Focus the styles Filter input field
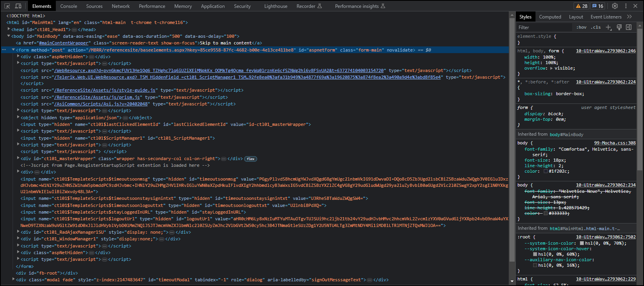Image resolution: width=644 pixels, height=286 pixels. tap(545, 27)
